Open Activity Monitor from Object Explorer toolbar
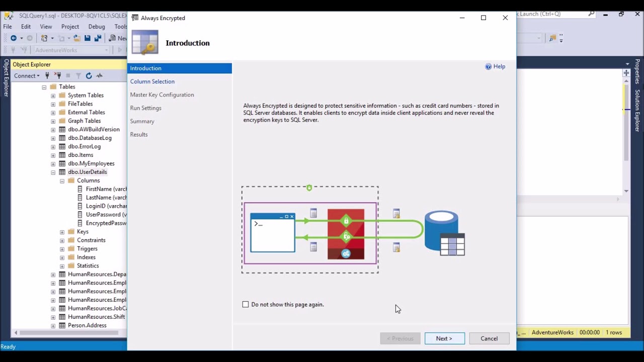The height and width of the screenshot is (362, 644). click(99, 76)
